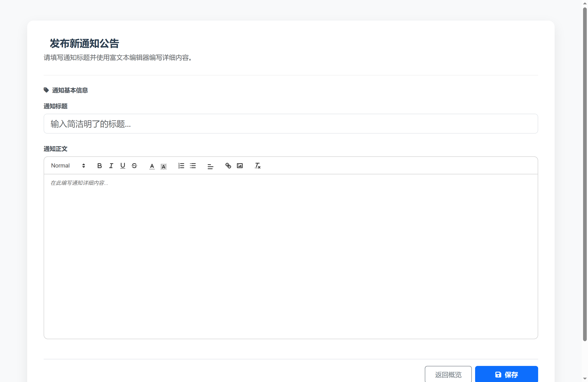Insert a bulleted list

[193, 166]
